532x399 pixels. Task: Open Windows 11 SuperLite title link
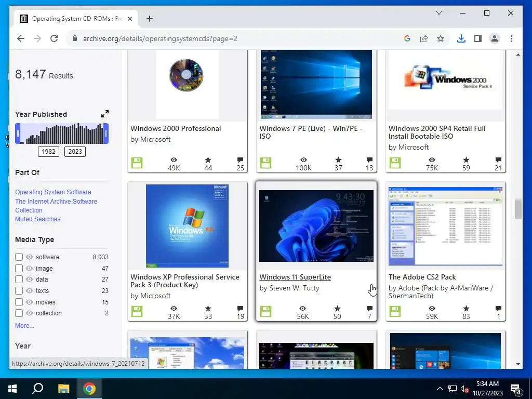coord(295,277)
